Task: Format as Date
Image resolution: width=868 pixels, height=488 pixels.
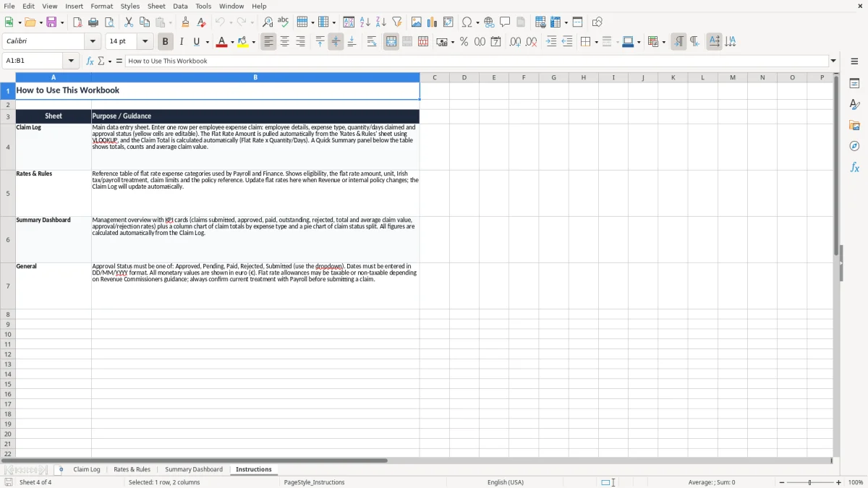Action: tap(495, 42)
